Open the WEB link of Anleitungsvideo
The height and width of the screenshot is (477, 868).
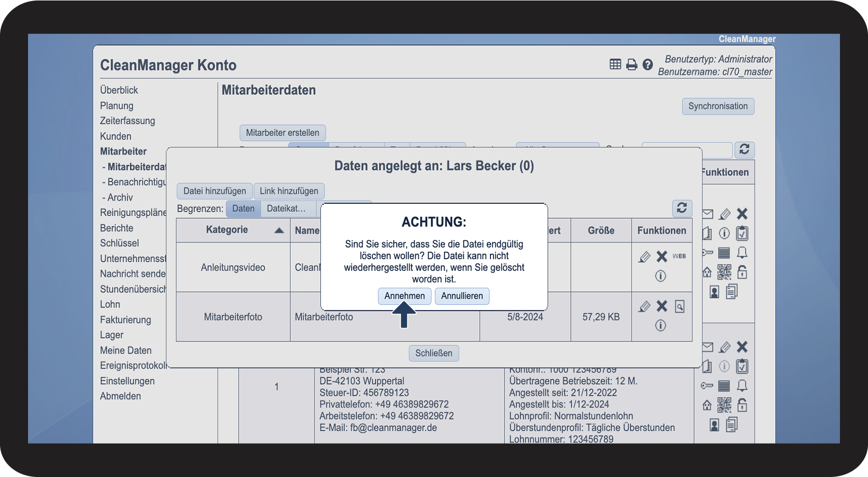pos(679,256)
